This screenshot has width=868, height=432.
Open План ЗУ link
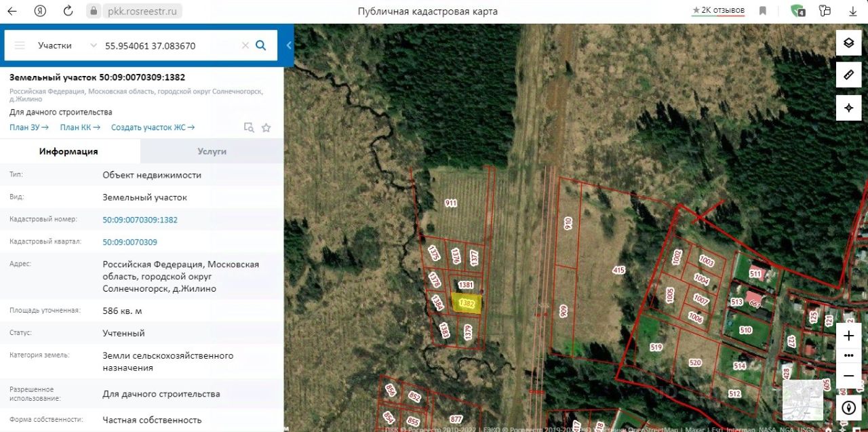(29, 127)
